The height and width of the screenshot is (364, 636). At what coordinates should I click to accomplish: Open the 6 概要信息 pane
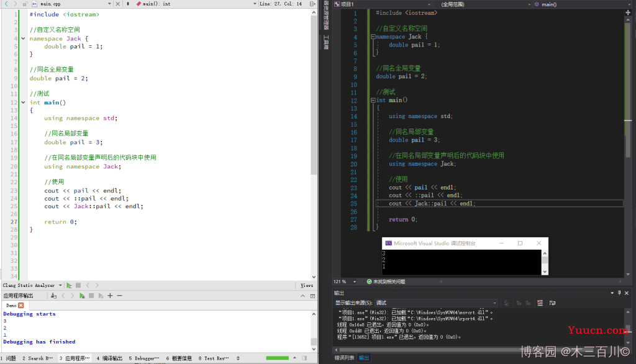coord(179,358)
